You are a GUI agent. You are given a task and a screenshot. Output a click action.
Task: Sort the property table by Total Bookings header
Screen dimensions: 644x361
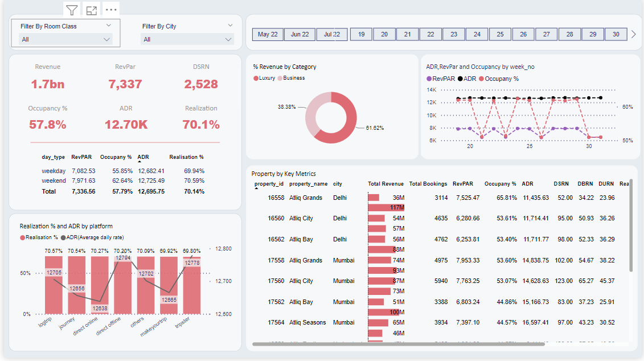click(x=428, y=184)
